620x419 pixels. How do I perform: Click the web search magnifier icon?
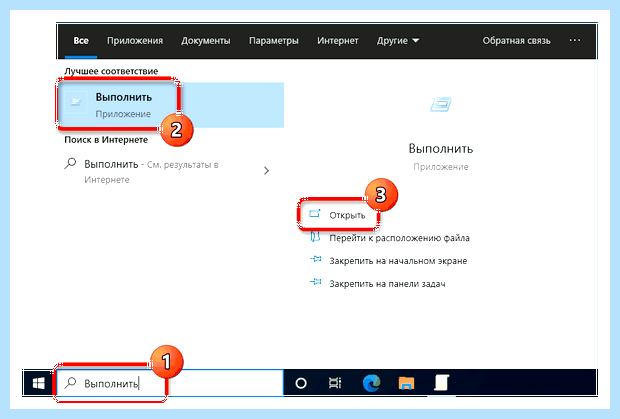[x=70, y=163]
